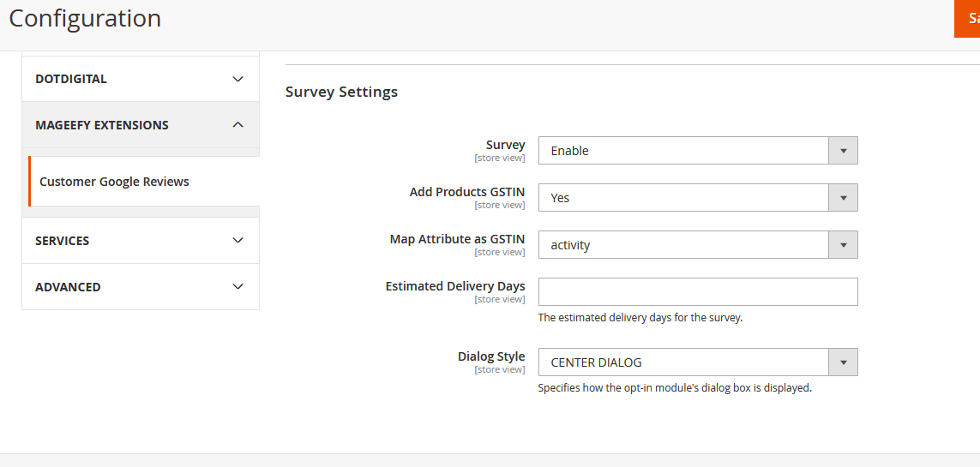
Task: Open the select field showing activity
Action: coord(683,245)
